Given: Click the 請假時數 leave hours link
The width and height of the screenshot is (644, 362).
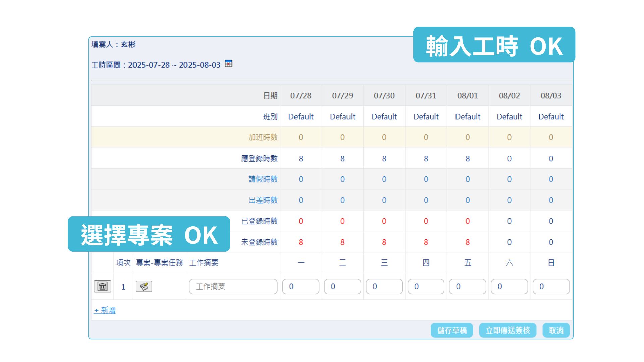Looking at the screenshot, I should point(263,179).
